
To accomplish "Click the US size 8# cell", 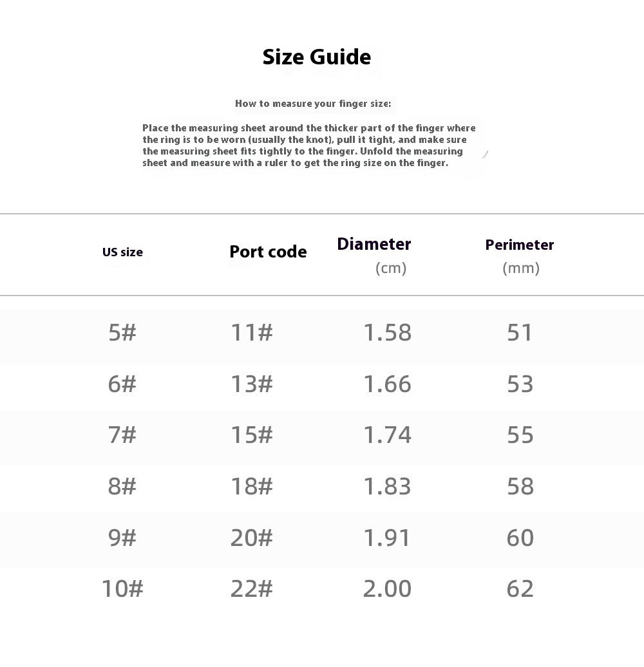I will pyautogui.click(x=122, y=486).
